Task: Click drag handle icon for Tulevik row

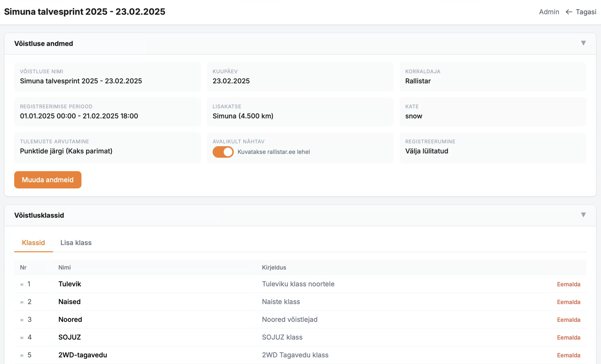Action: (22, 284)
